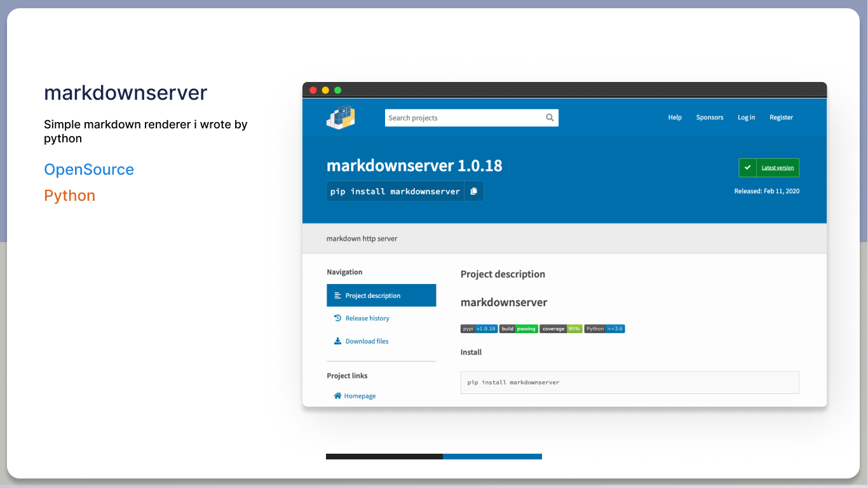Open the Help link
This screenshot has width=868, height=488.
click(675, 118)
